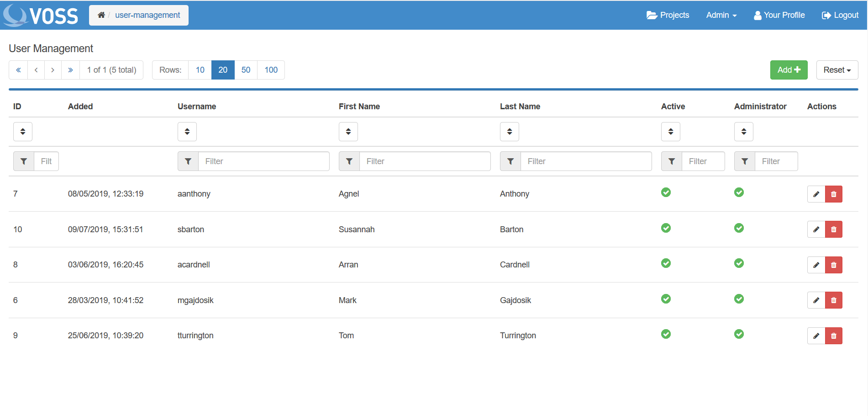Click Active checkmark for user Anthony
Screen dimensions: 868x416
(666, 192)
